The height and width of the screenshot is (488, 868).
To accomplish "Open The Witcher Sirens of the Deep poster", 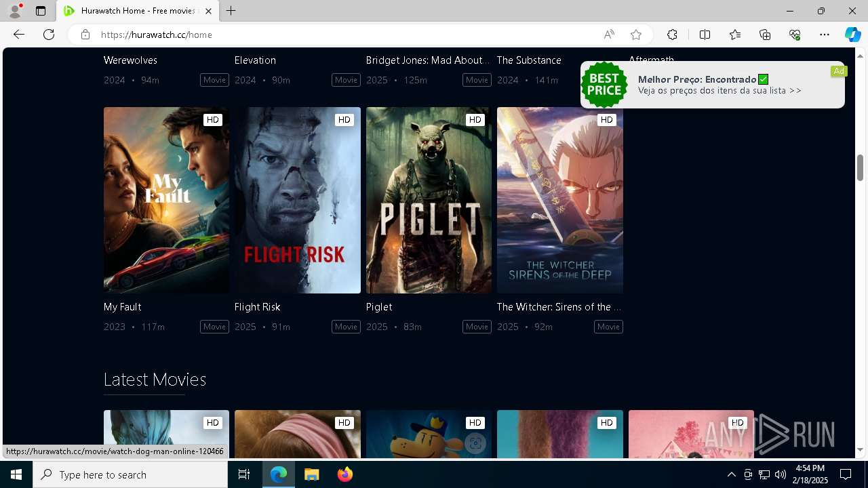I will 560,200.
